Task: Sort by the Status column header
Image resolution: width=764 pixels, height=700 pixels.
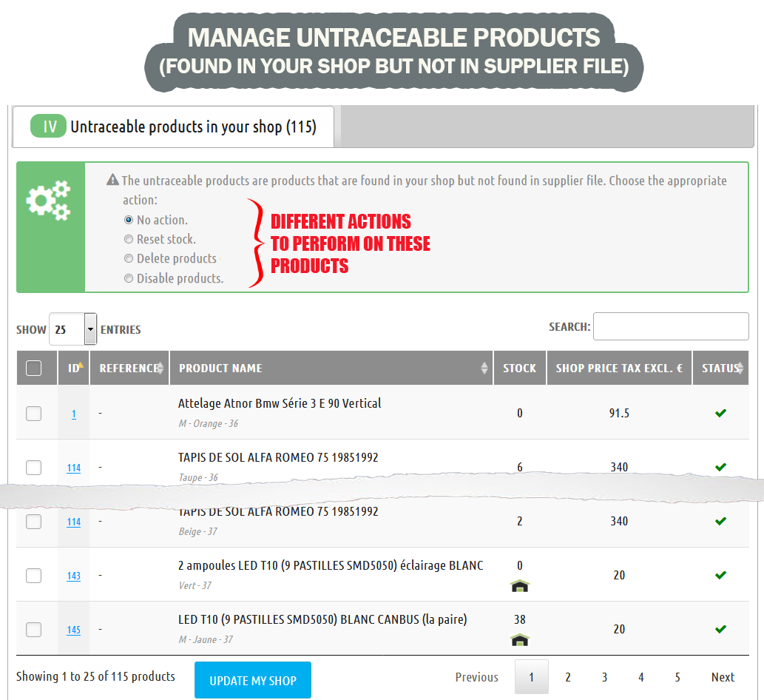Action: point(720,368)
